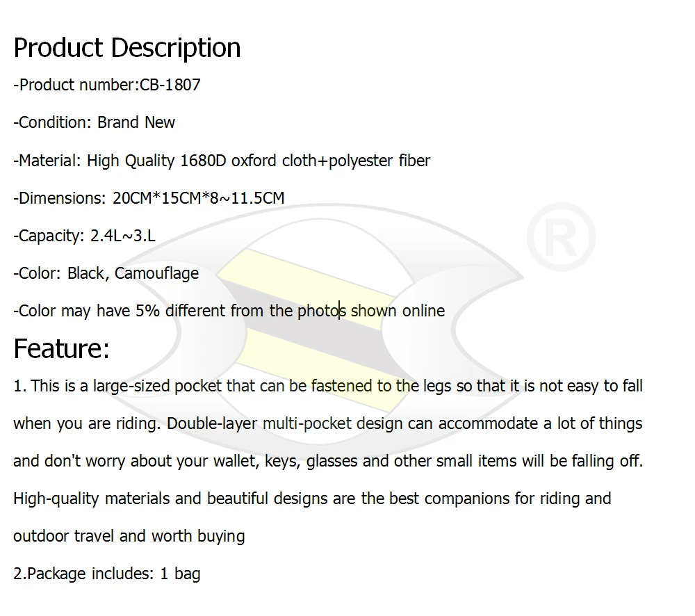Screen dimensions: 695x616
Task: Click the 'Package includes: 1 bag' line
Action: click(107, 574)
